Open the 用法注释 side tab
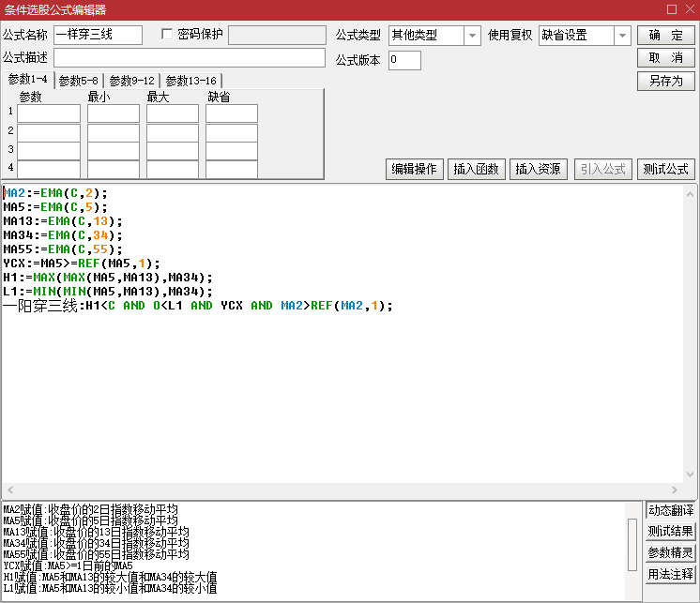The height and width of the screenshot is (603, 700). click(x=671, y=574)
